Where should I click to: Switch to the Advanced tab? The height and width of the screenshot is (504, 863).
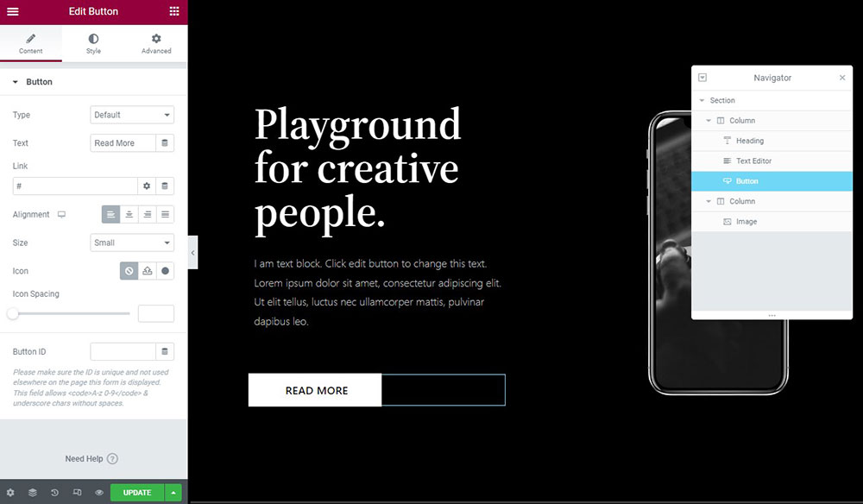156,43
